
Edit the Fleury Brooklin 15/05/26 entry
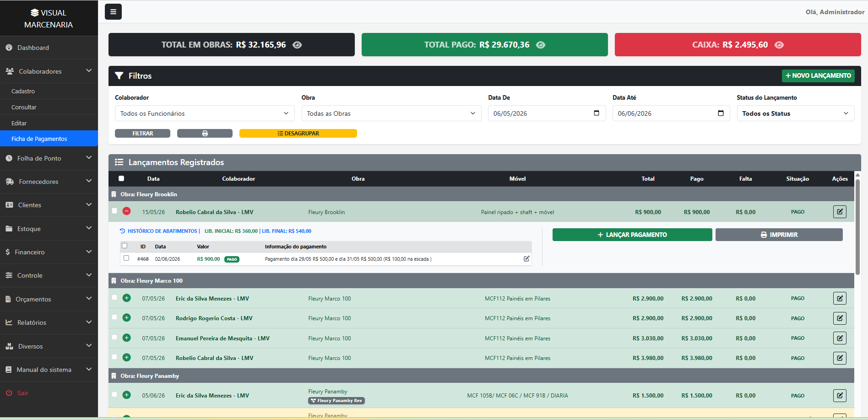tap(840, 212)
